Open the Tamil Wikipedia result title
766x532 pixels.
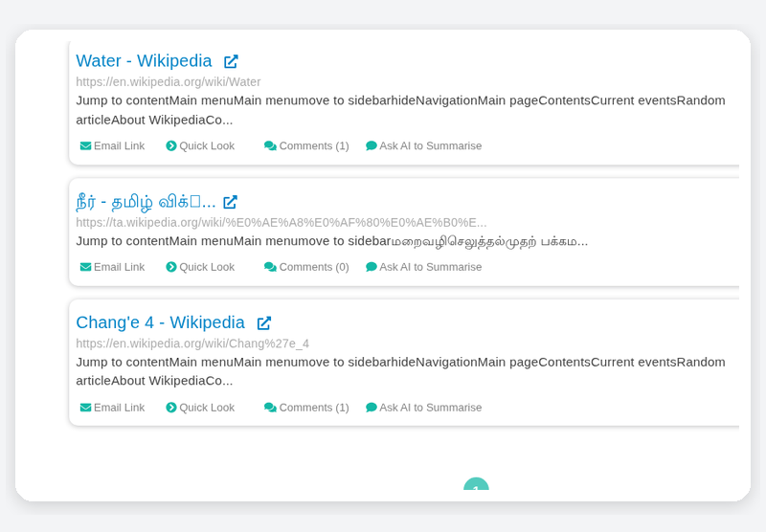(x=146, y=202)
